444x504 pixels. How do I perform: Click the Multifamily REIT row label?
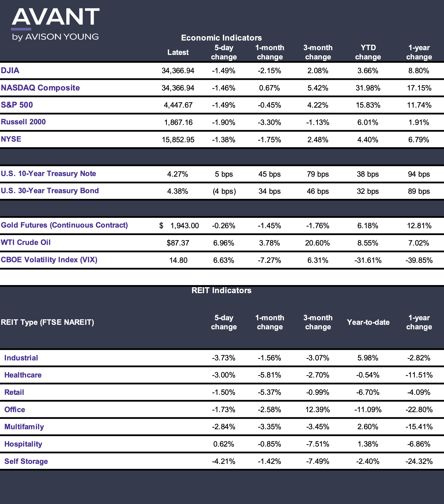pos(24,427)
